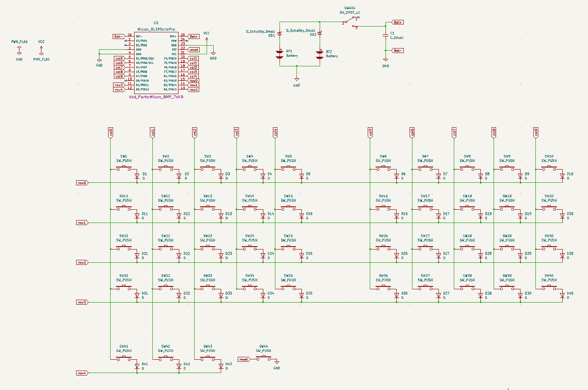The image size is (588, 390).
Task: Select the row4 label at bottom left
Action: (82, 373)
